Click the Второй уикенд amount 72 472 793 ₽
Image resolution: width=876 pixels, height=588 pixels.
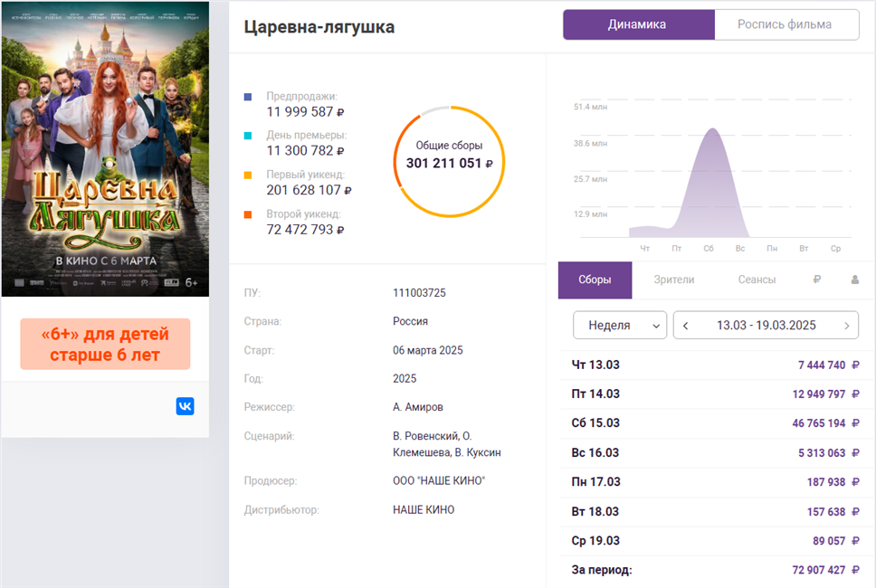(305, 230)
